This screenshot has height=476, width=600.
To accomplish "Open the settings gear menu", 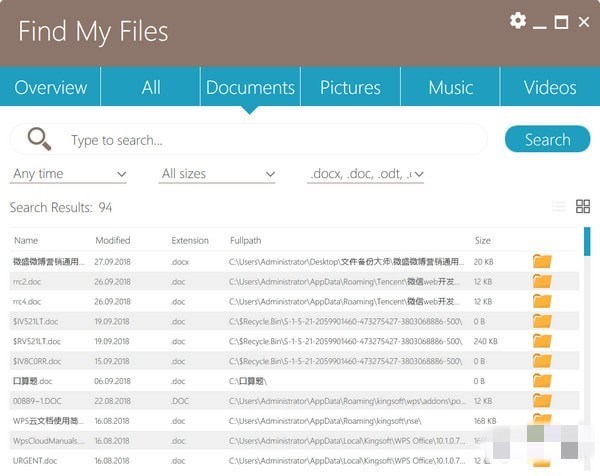I will [517, 21].
